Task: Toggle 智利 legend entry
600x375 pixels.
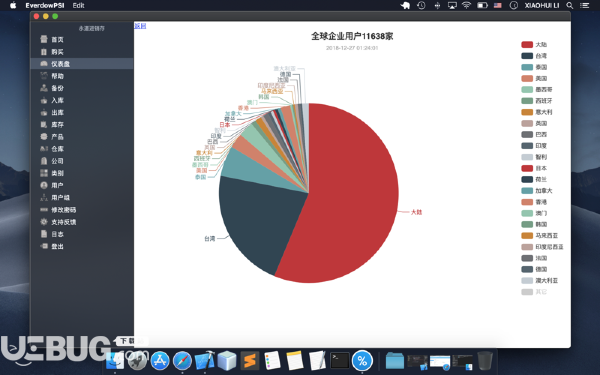Action: pyautogui.click(x=534, y=157)
